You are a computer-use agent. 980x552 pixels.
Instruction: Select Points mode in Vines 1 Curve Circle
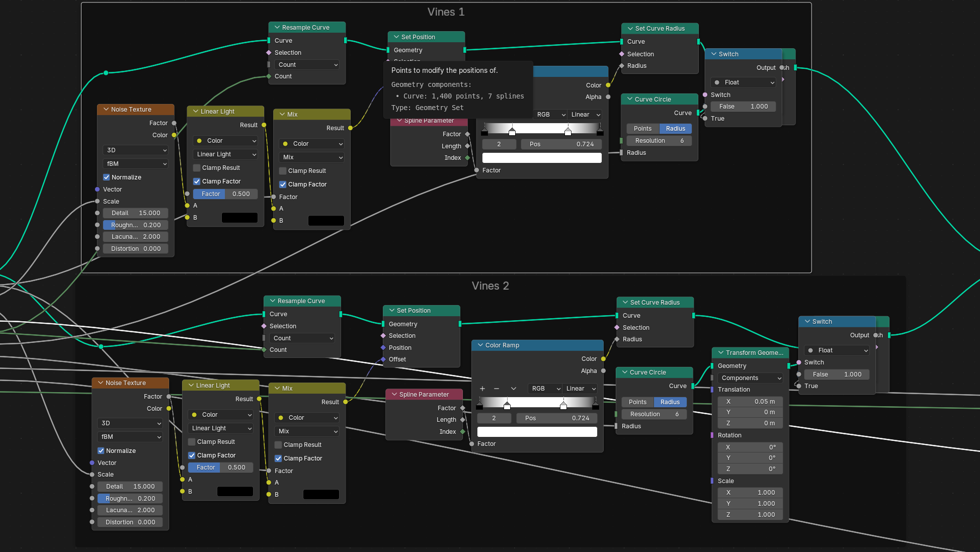(642, 129)
